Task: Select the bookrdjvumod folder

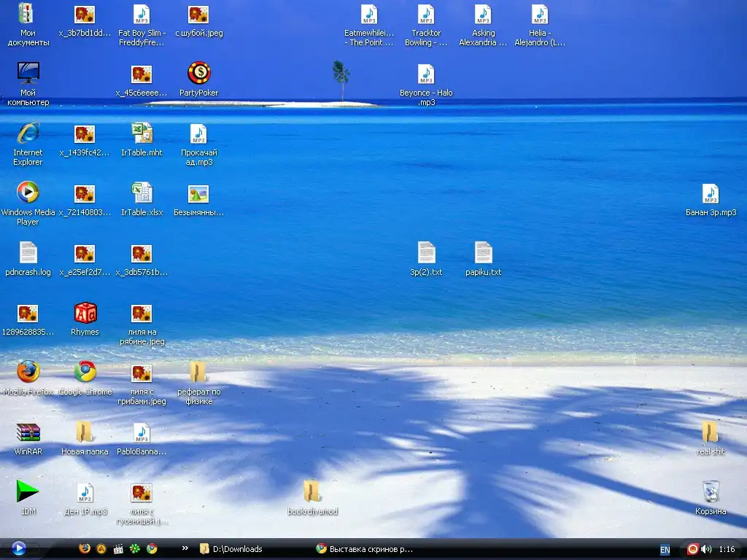Action: click(312, 492)
